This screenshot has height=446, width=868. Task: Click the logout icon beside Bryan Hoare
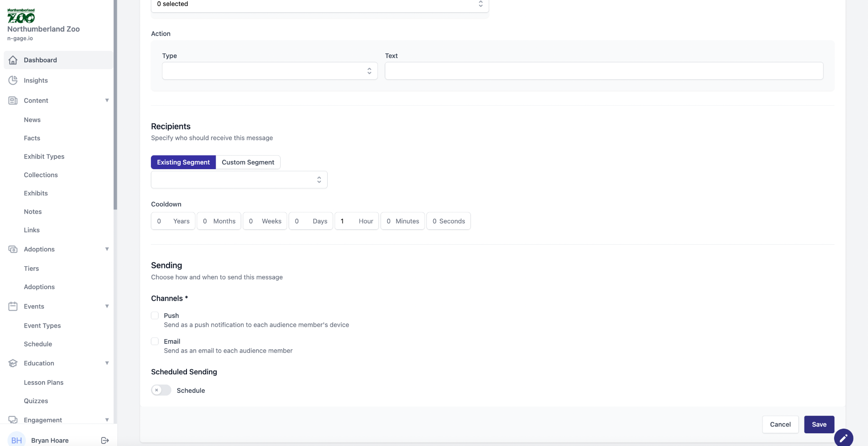(105, 440)
